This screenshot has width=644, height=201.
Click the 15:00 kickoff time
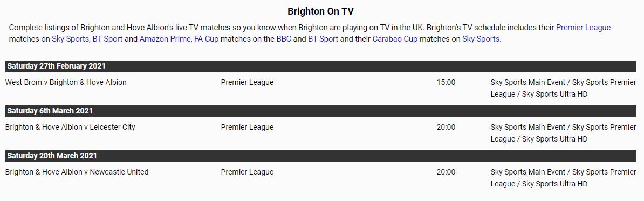(x=446, y=82)
